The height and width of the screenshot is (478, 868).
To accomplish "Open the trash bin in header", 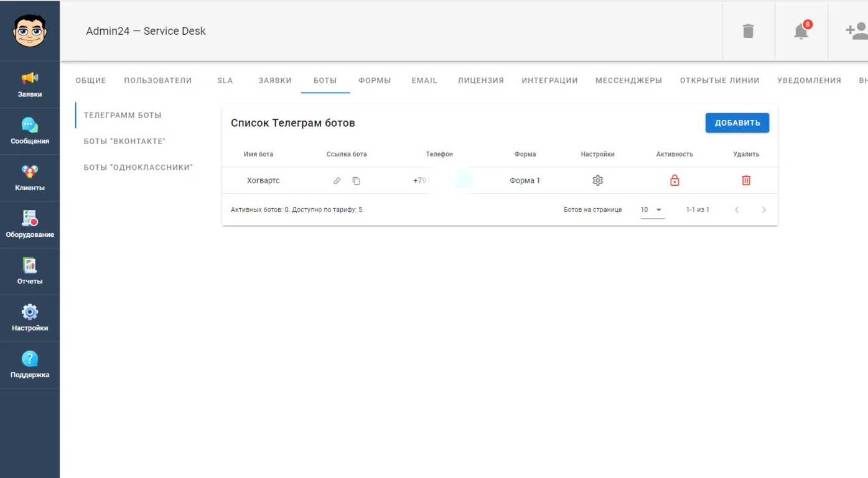I will coord(748,30).
